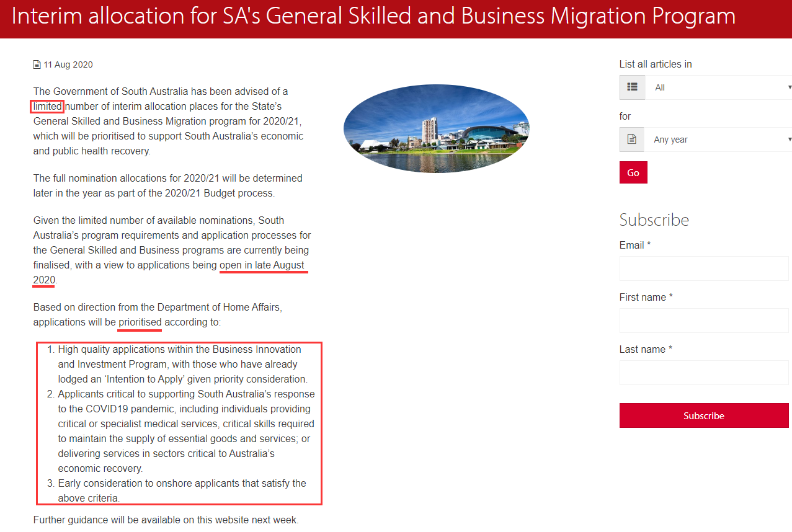
Task: Click into the Last name field
Action: coord(703,373)
